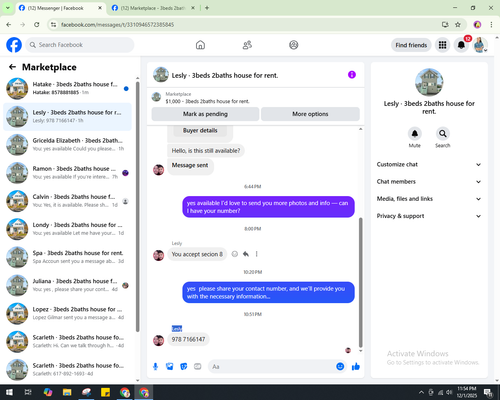
Task: Bookmark this page with the star icon
Action: pyautogui.click(x=458, y=24)
